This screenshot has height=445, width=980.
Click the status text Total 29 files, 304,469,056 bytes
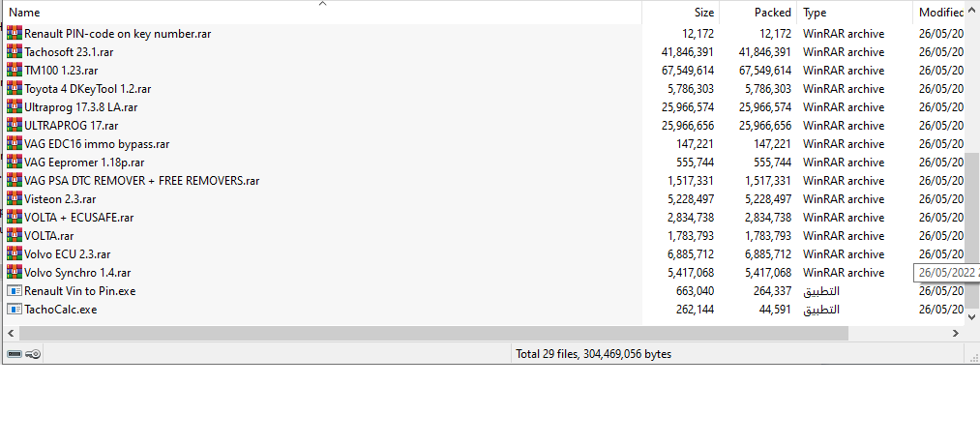click(593, 354)
